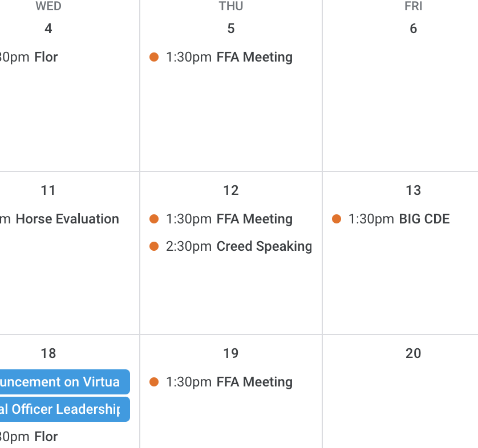This screenshot has height=448, width=478.
Task: Click the blue Virtual announcement all-day event
Action: click(x=62, y=382)
